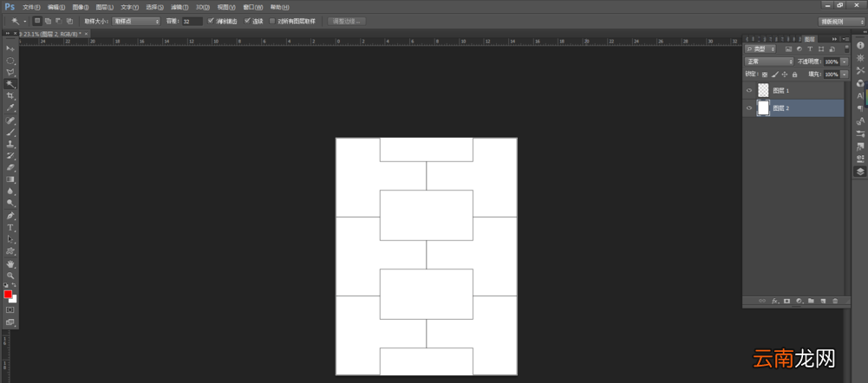The width and height of the screenshot is (868, 383).
Task: Select the Path Selection tool
Action: coord(10,240)
